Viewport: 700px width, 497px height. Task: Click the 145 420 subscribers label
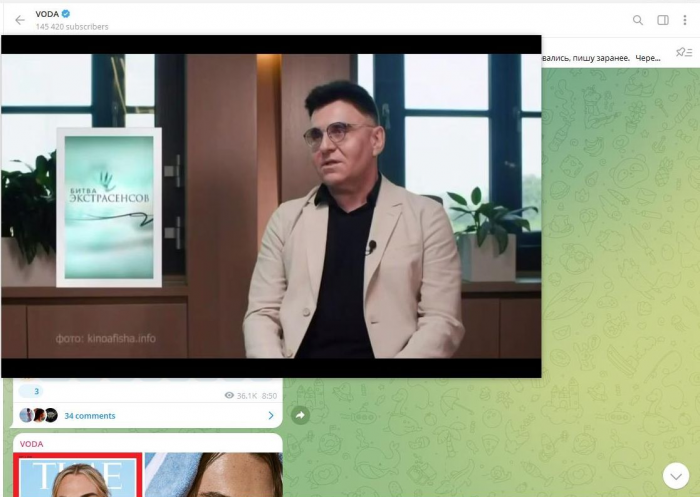tap(72, 27)
